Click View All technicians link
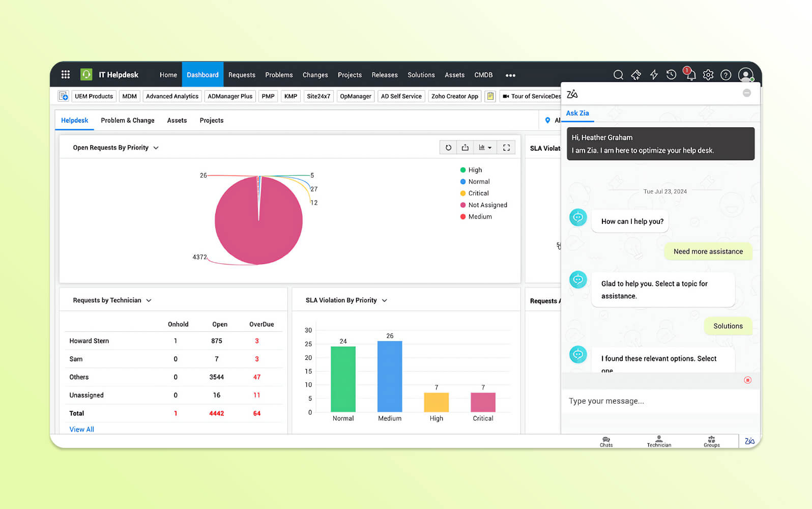The width and height of the screenshot is (812, 509). point(82,430)
